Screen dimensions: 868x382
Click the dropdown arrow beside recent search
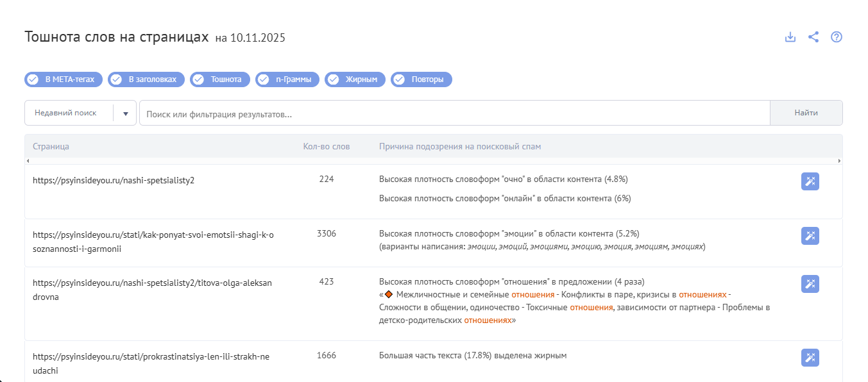(x=125, y=113)
